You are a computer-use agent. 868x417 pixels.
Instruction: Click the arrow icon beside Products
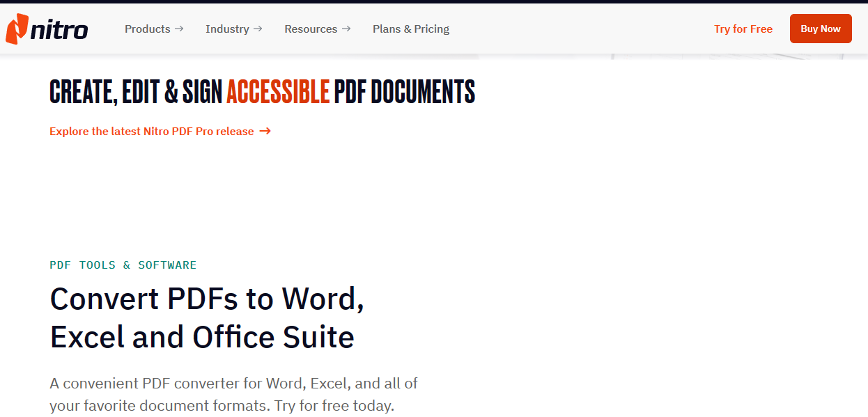tap(180, 29)
